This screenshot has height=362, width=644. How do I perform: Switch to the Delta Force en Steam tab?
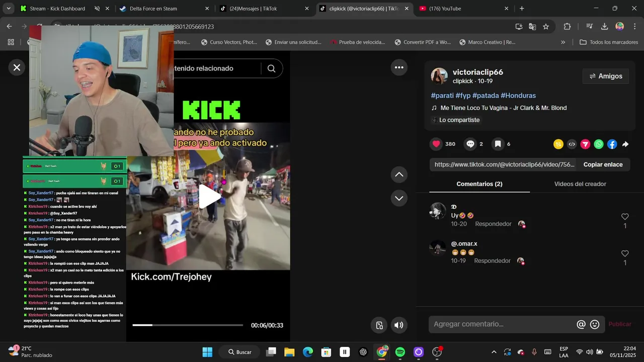pyautogui.click(x=164, y=9)
